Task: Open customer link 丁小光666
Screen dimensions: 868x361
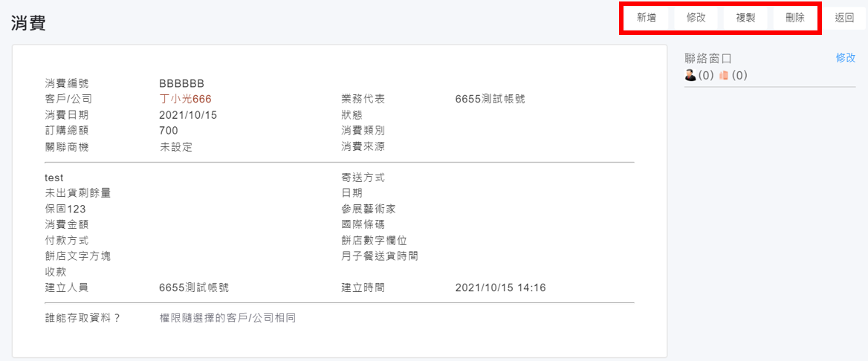Action: (186, 99)
